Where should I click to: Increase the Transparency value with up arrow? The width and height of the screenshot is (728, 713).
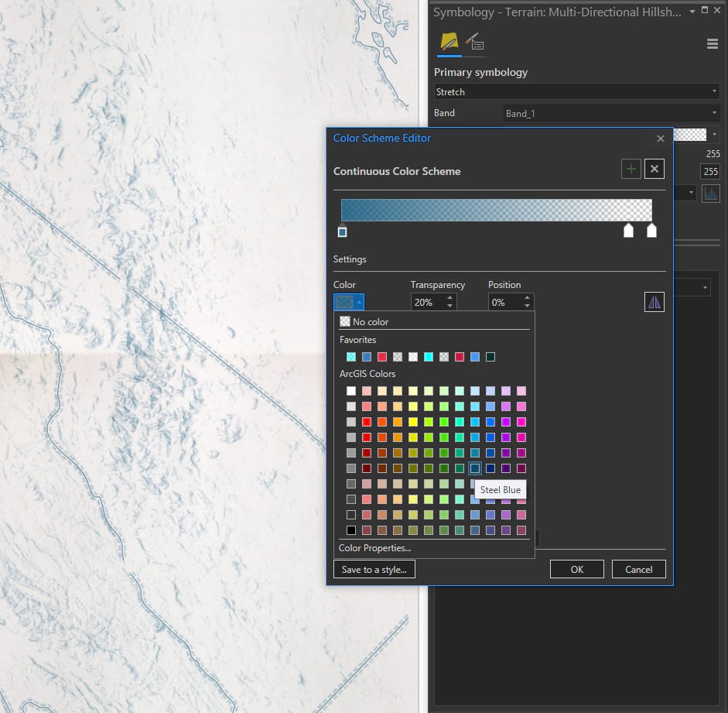(x=449, y=298)
